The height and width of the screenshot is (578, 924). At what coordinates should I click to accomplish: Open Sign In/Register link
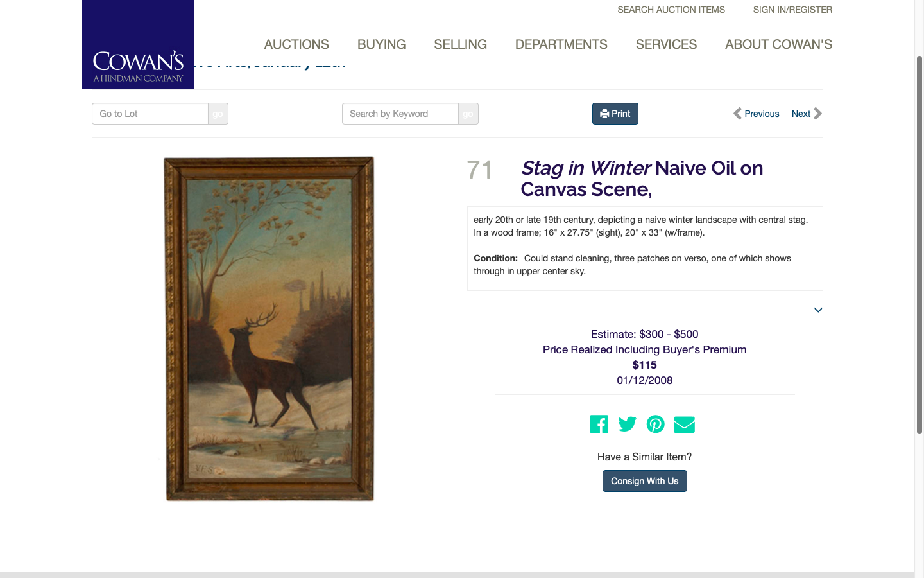pos(792,10)
